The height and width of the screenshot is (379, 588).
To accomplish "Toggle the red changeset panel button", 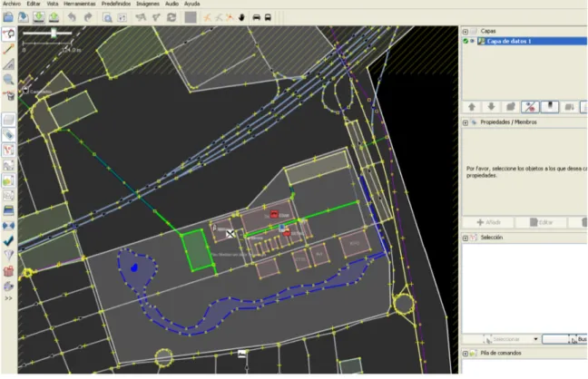I will [9, 271].
